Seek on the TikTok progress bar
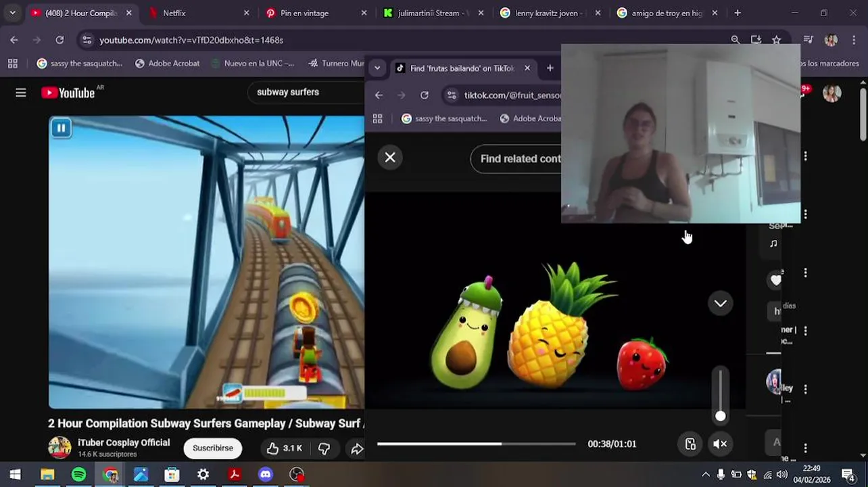Screen dimensions: 868x487 [477, 444]
